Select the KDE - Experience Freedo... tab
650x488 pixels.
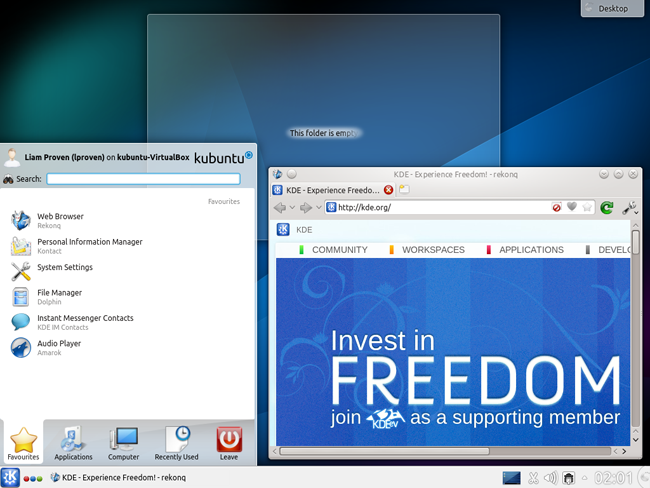(x=333, y=190)
